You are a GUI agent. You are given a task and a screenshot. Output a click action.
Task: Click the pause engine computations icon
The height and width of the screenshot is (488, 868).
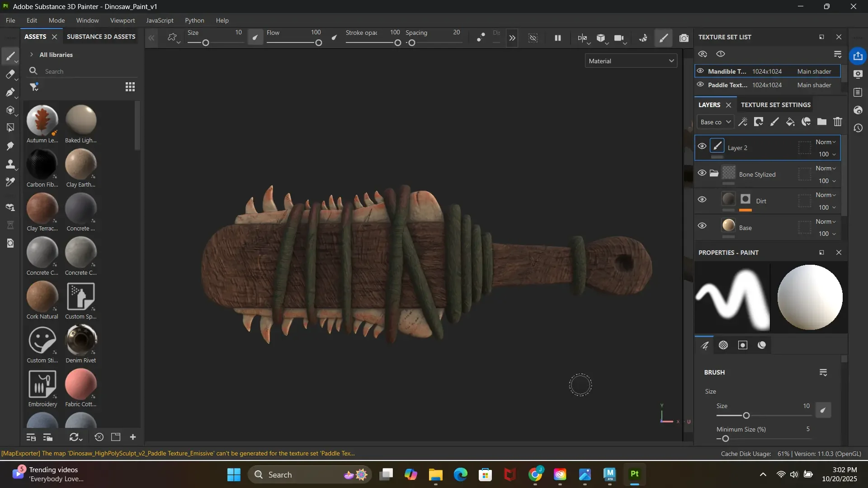[x=558, y=38]
